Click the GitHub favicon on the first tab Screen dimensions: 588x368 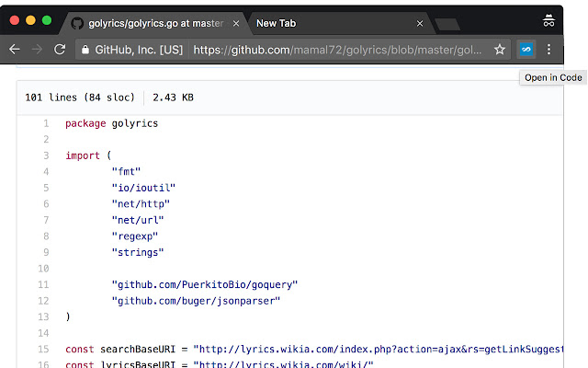77,23
